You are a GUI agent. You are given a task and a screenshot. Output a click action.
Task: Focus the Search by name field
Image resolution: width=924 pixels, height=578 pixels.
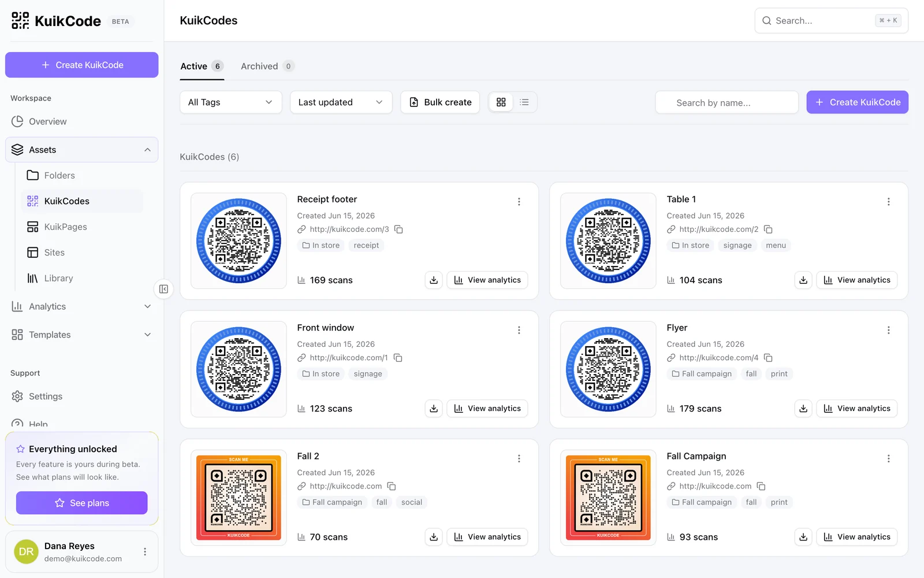[727, 102]
